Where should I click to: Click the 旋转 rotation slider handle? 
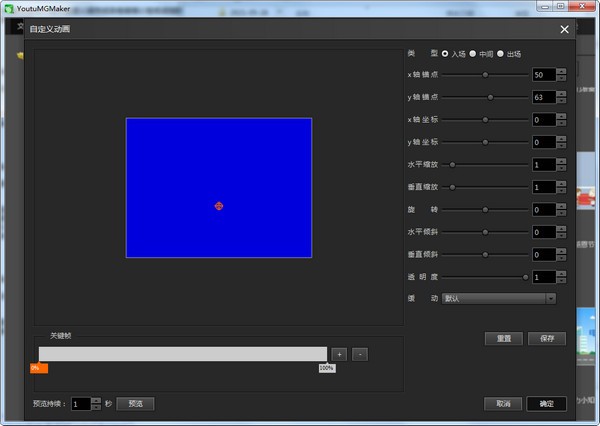click(486, 210)
